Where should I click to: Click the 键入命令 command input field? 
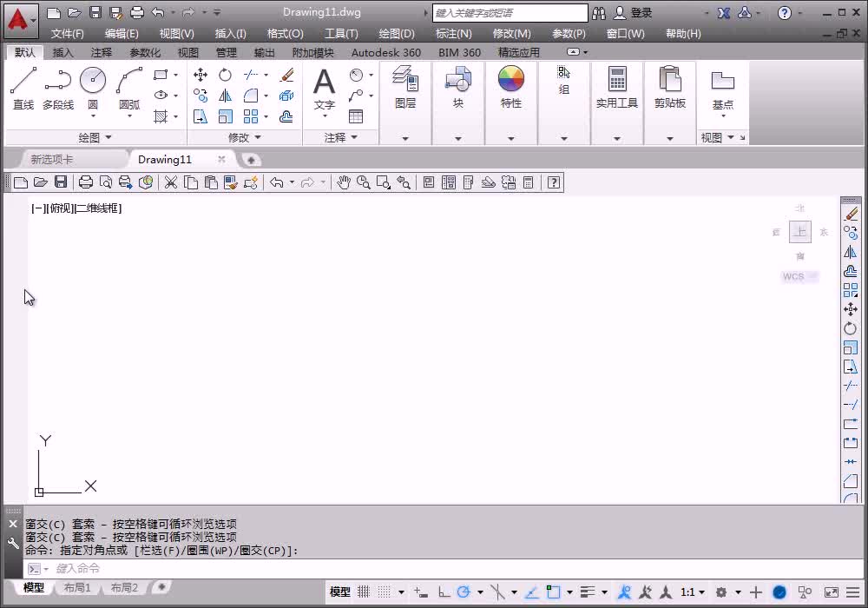coord(174,569)
